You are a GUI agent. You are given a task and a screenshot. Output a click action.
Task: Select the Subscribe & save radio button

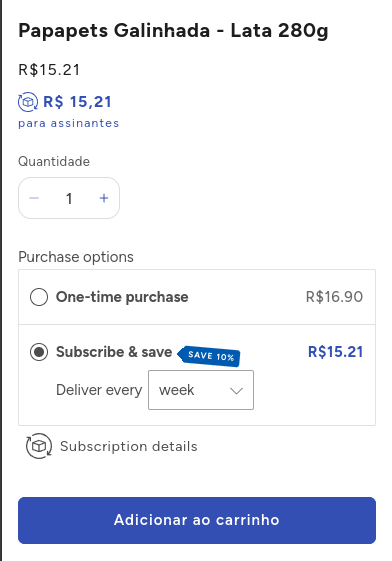pyautogui.click(x=39, y=352)
